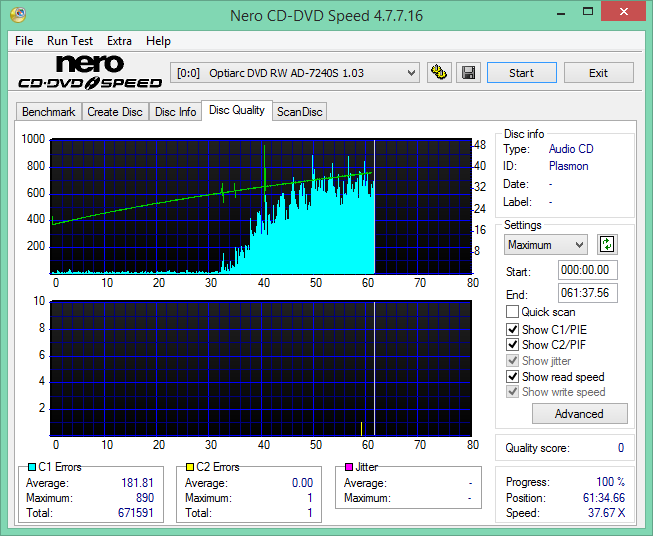Close the Nero CD-DVD Speed window
653x536 pixels.
(x=623, y=12)
